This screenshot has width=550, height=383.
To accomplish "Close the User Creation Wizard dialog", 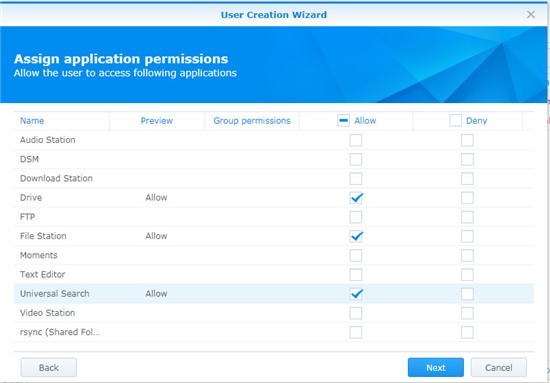I will [531, 14].
